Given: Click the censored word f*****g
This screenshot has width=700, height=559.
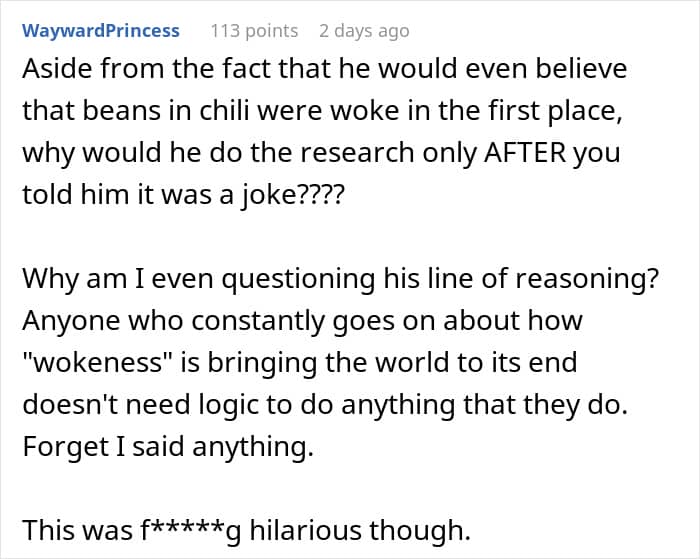Looking at the screenshot, I should coord(191,530).
